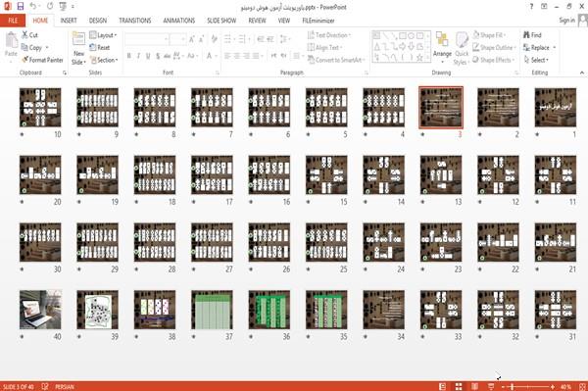The height and width of the screenshot is (391, 588).
Task: Expand the Section dropdown
Action: point(104,60)
